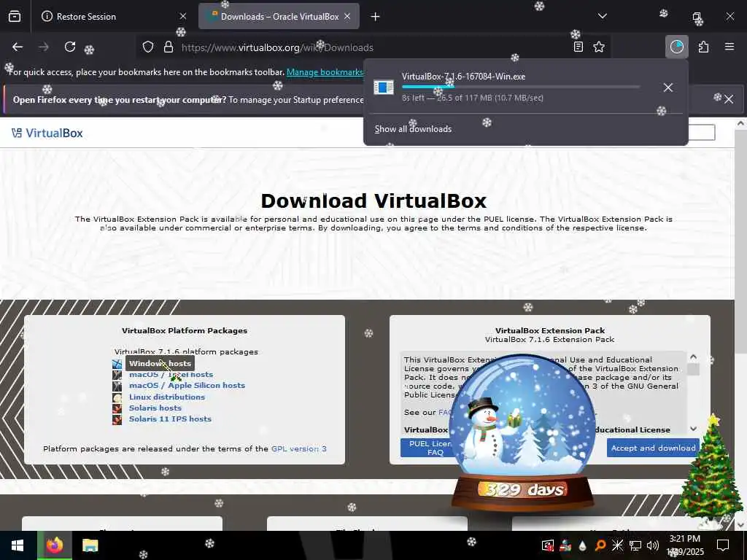Open Firefox View recent browsing icon
Viewport: 747px width, 560px height.
15,17
